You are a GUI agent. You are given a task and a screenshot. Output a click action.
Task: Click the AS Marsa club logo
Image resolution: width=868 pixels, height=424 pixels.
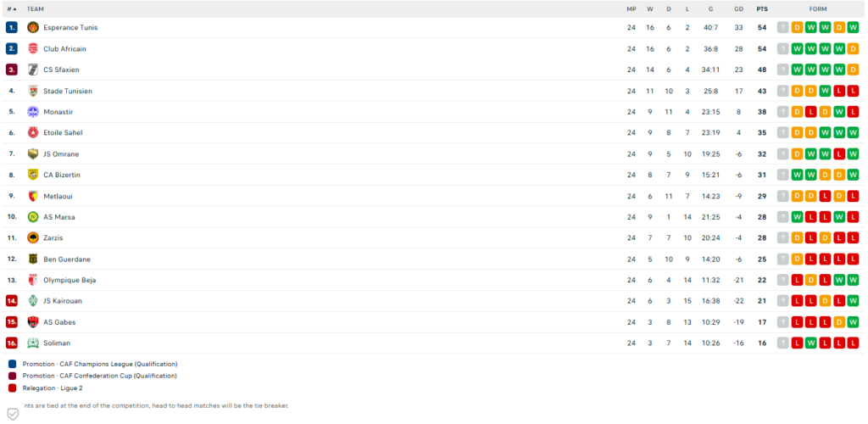pos(33,217)
